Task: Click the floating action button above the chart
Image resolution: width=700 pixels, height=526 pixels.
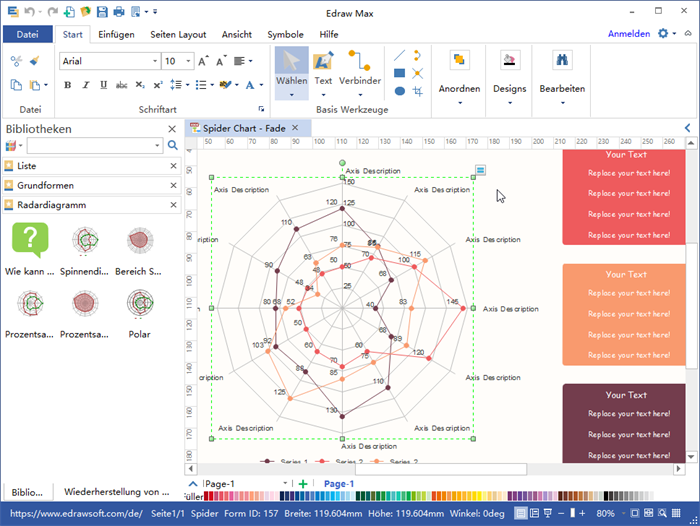Action: [x=480, y=170]
